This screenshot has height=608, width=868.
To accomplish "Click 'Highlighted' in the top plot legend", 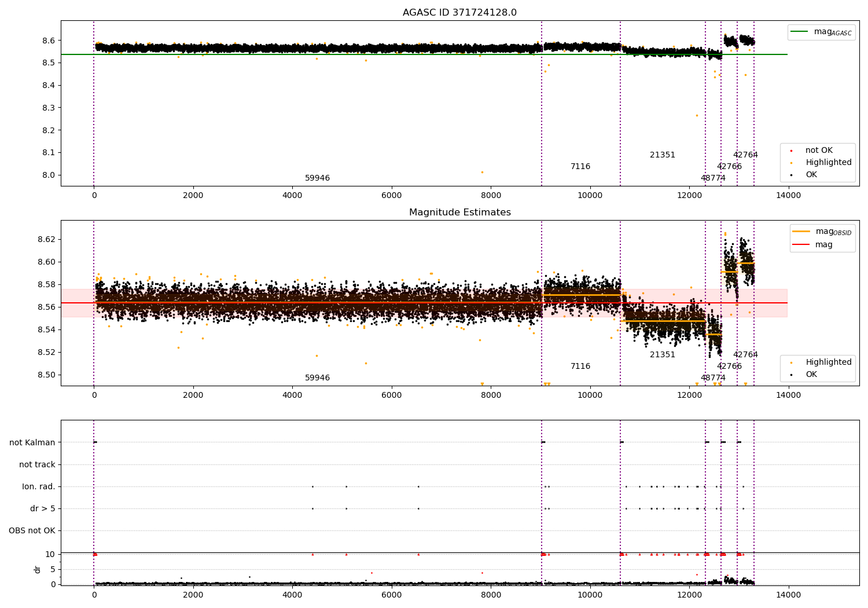I will pyautogui.click(x=829, y=163).
